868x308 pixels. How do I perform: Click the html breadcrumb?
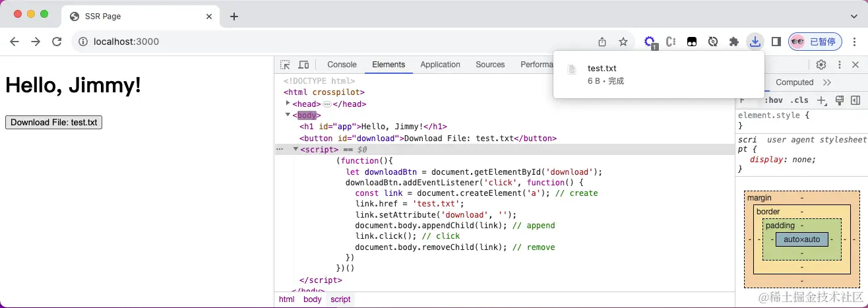point(286,299)
